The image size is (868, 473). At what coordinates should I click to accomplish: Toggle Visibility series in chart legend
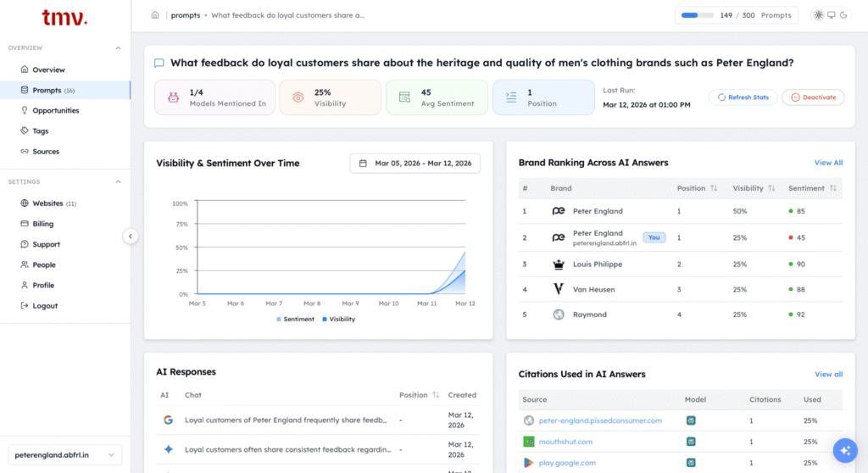(x=339, y=319)
